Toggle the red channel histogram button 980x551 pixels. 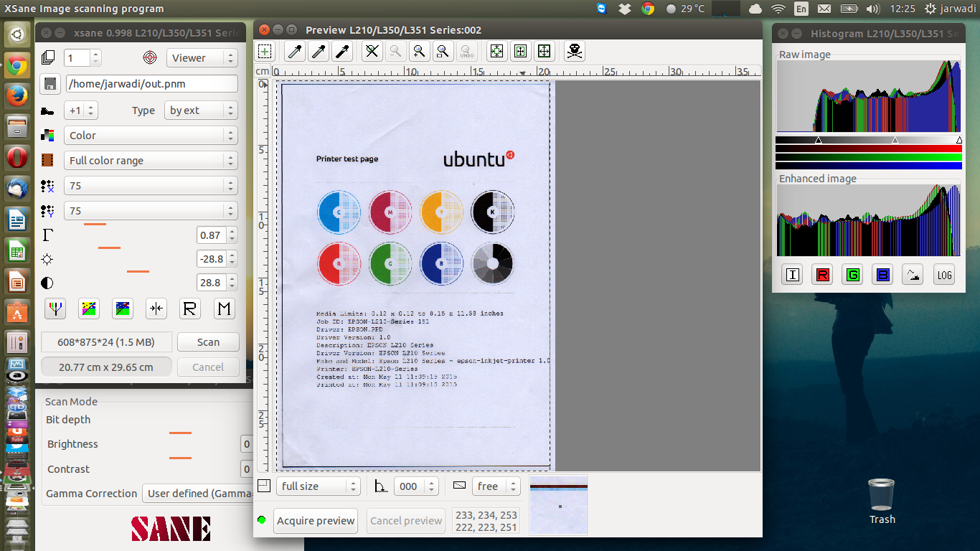(822, 275)
